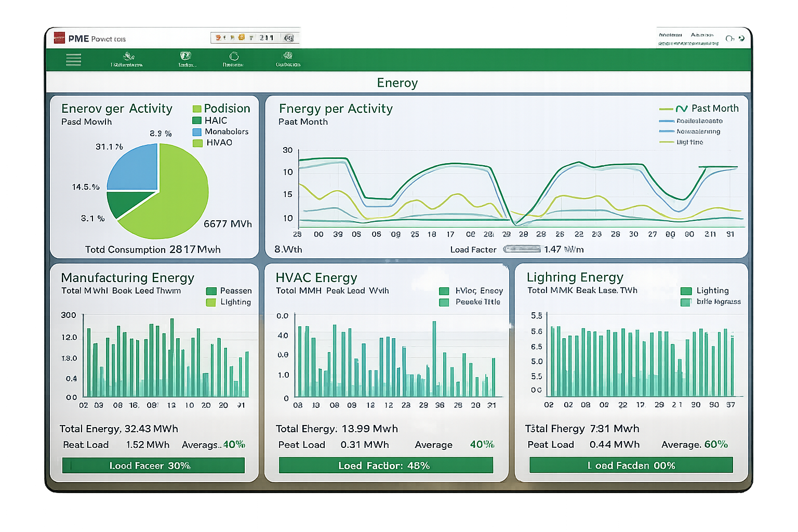This screenshot has width=798, height=532.
Task: Click the HVAC Energy card title
Action: click(x=316, y=278)
